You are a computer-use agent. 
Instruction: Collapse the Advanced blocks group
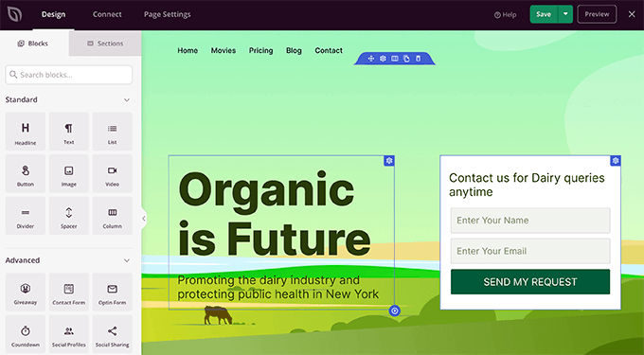point(127,260)
